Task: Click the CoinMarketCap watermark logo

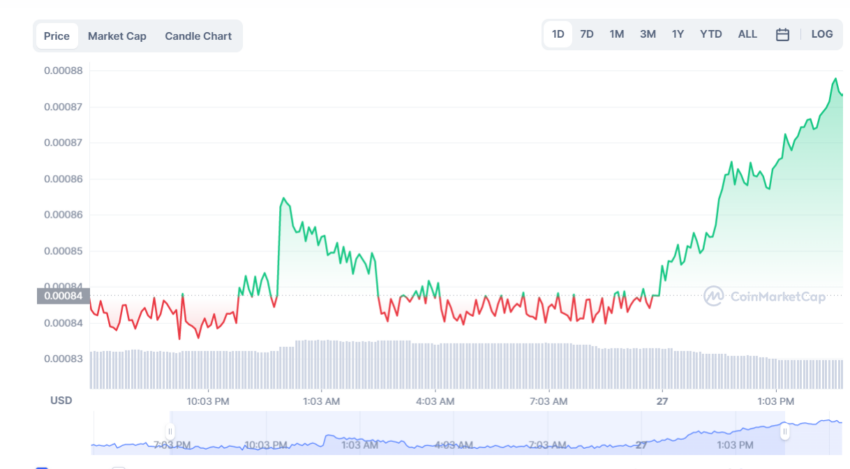Action: [x=764, y=296]
